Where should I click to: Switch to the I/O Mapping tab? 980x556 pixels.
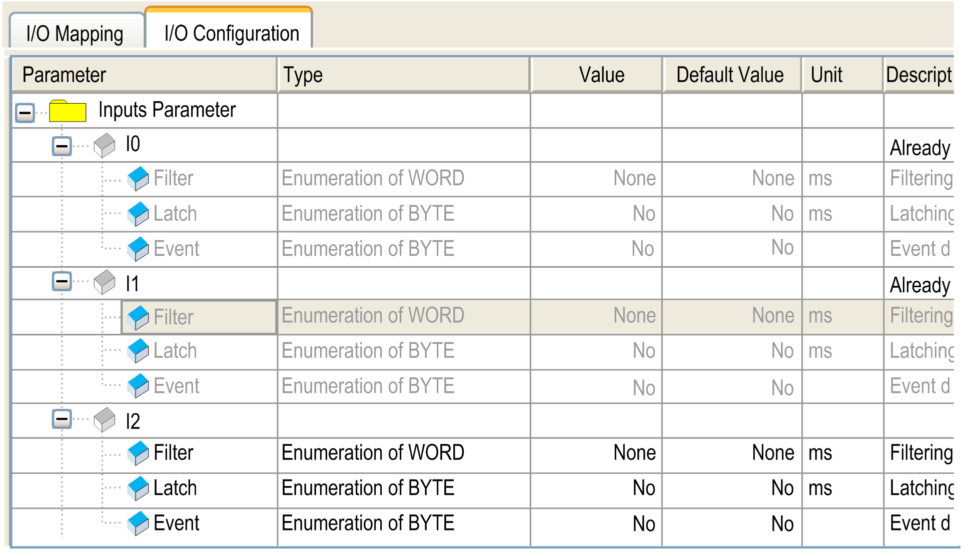(x=75, y=34)
